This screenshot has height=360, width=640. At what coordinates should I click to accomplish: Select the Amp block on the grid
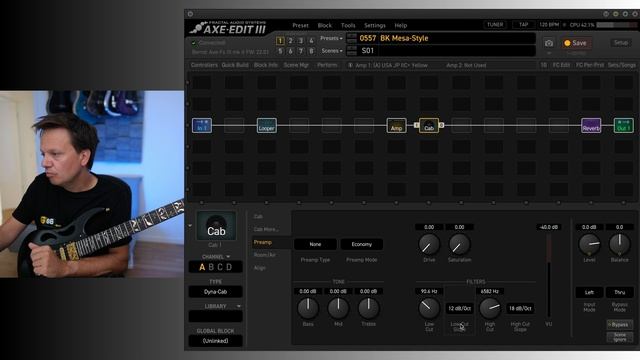396,125
